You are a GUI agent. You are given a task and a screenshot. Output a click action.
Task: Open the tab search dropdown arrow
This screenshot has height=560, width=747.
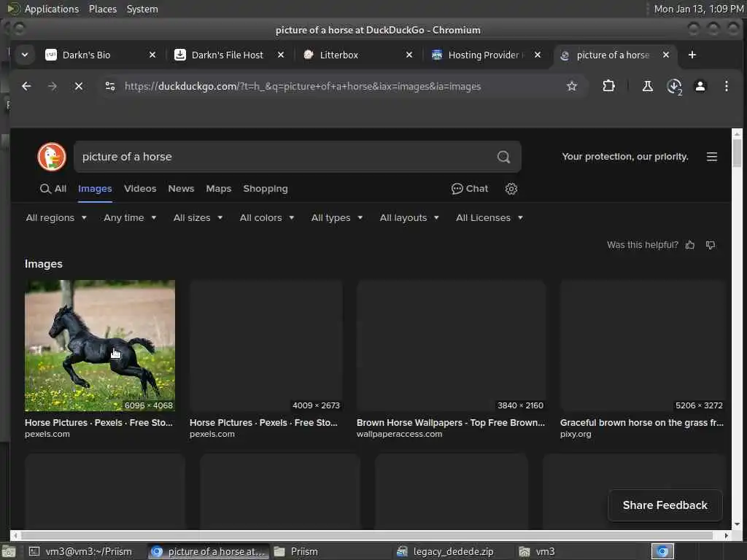[x=25, y=55]
